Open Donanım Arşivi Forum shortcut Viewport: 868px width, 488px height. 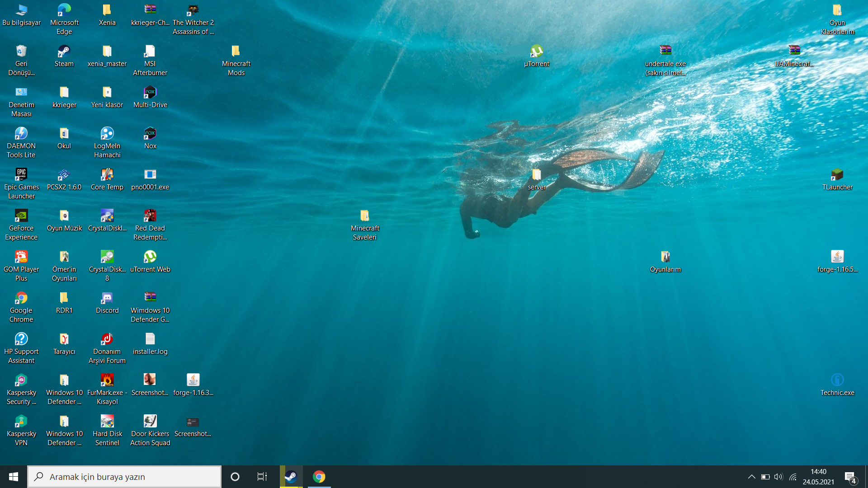point(107,348)
